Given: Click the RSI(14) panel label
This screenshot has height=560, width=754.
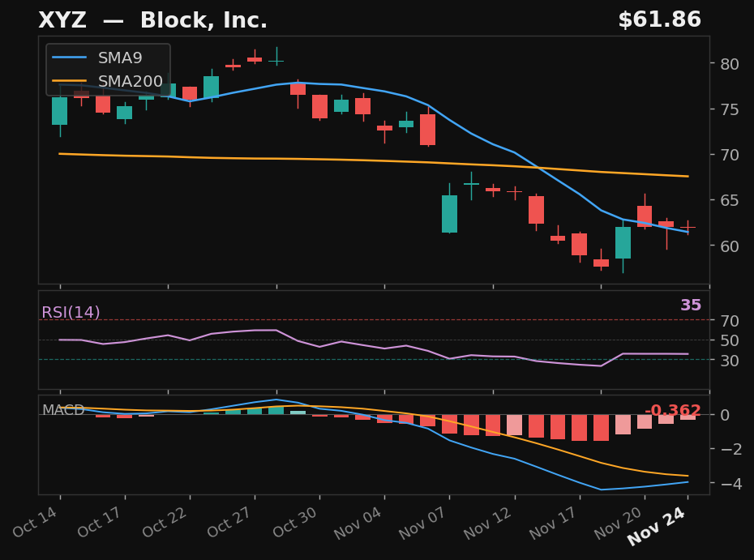Looking at the screenshot, I should click(x=71, y=313).
